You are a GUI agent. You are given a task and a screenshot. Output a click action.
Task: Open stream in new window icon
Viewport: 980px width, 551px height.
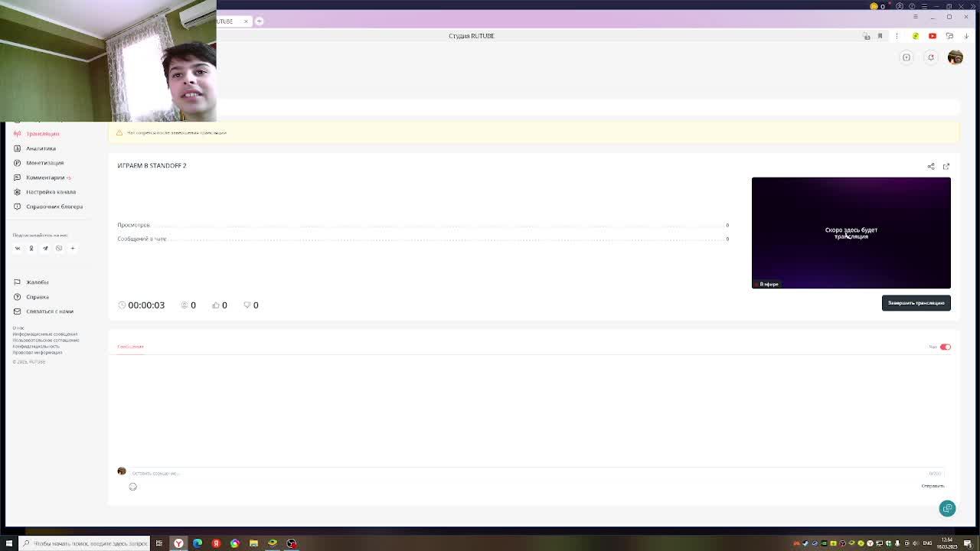point(946,166)
